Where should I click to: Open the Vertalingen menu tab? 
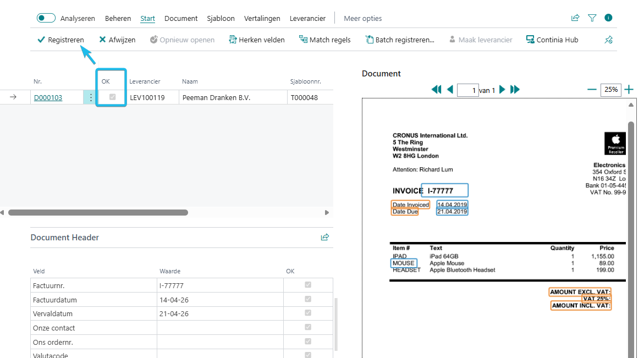(x=262, y=18)
